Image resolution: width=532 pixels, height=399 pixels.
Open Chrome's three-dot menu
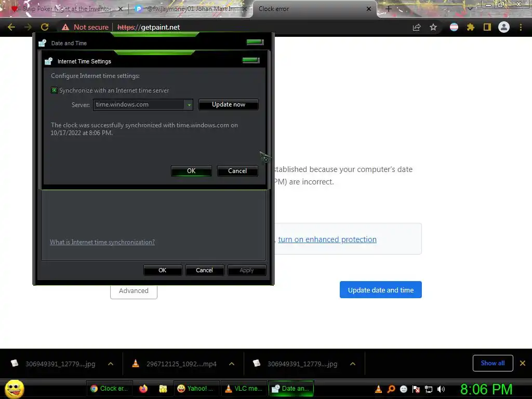click(521, 27)
